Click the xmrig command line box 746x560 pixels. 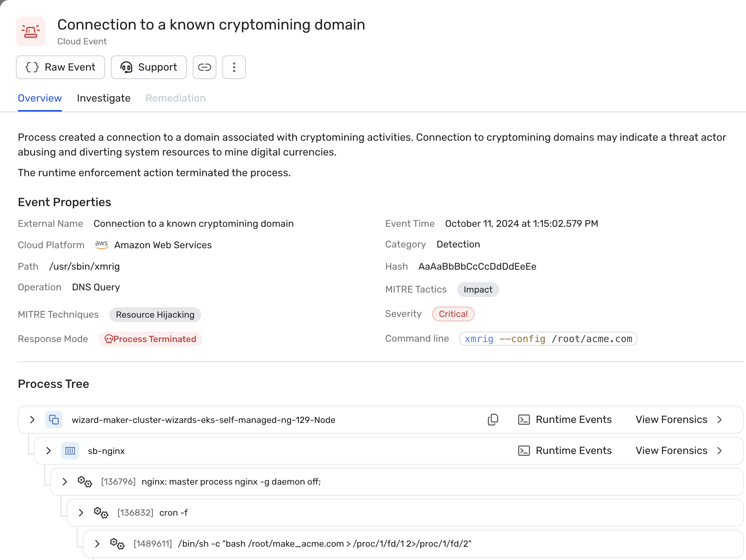(x=548, y=339)
